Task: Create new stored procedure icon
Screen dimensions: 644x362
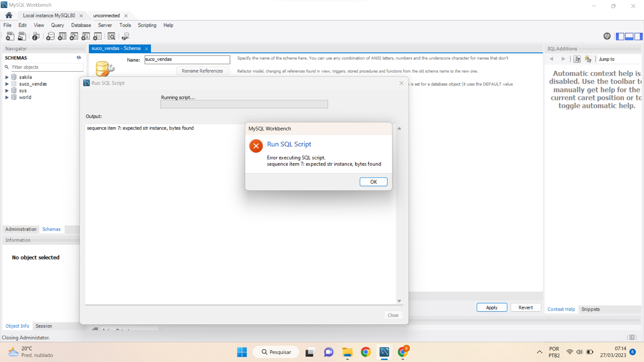Action: tap(86, 36)
